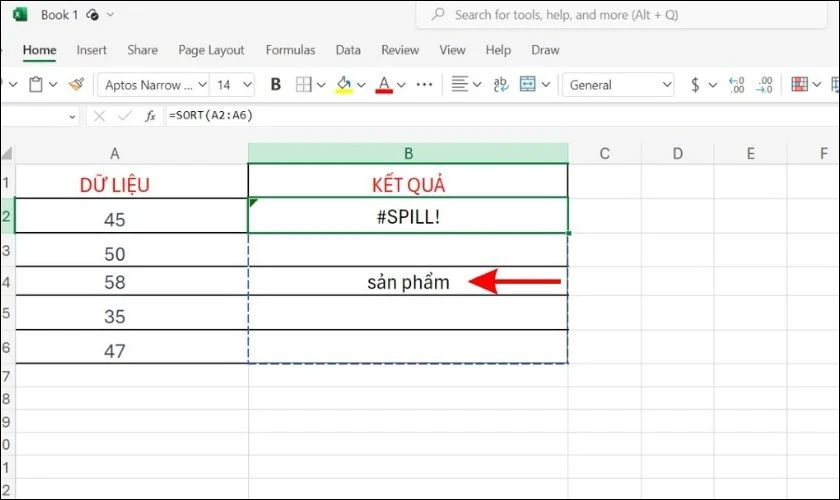
Task: Select column C header
Action: click(605, 154)
